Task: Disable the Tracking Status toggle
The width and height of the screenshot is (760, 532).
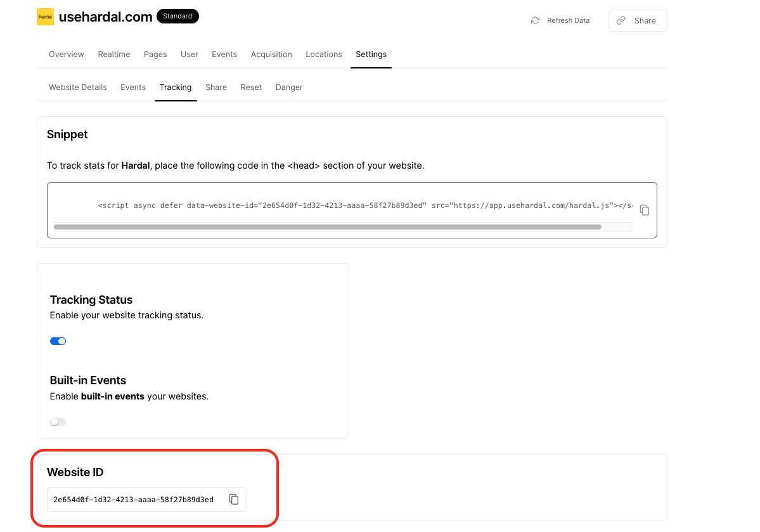Action: (58, 341)
